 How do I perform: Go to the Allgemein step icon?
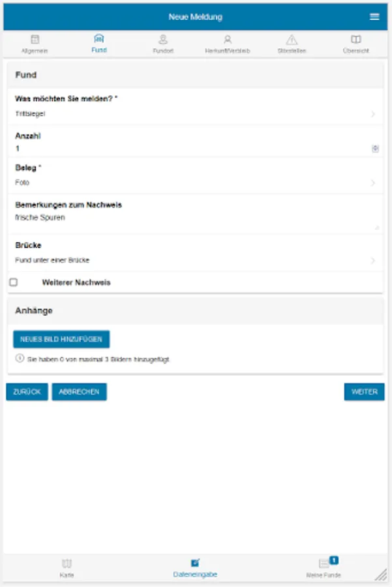35,39
